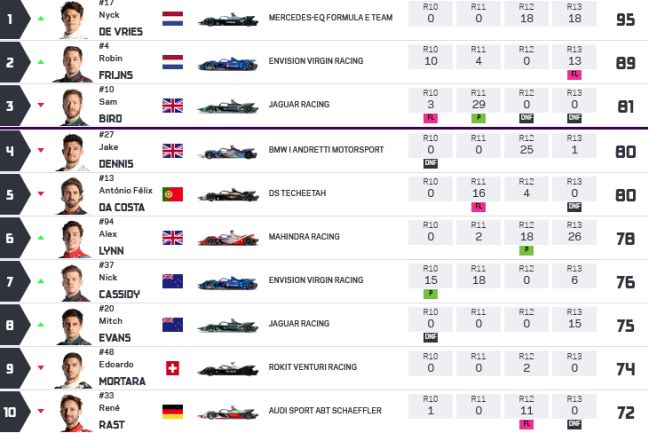Click the red Mahindra Racing car image

pyautogui.click(x=228, y=238)
